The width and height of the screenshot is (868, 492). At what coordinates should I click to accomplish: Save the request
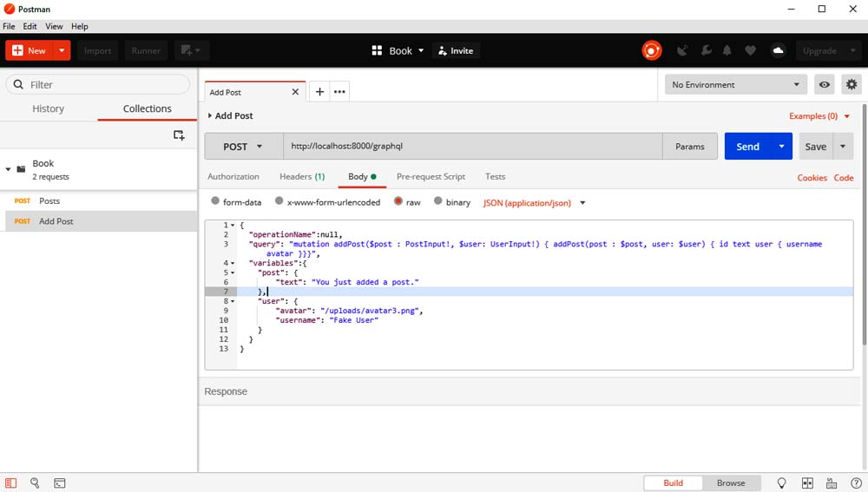(815, 147)
